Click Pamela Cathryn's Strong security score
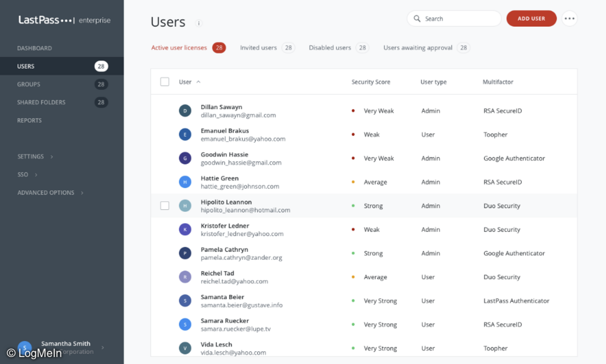The image size is (606, 364). [374, 253]
